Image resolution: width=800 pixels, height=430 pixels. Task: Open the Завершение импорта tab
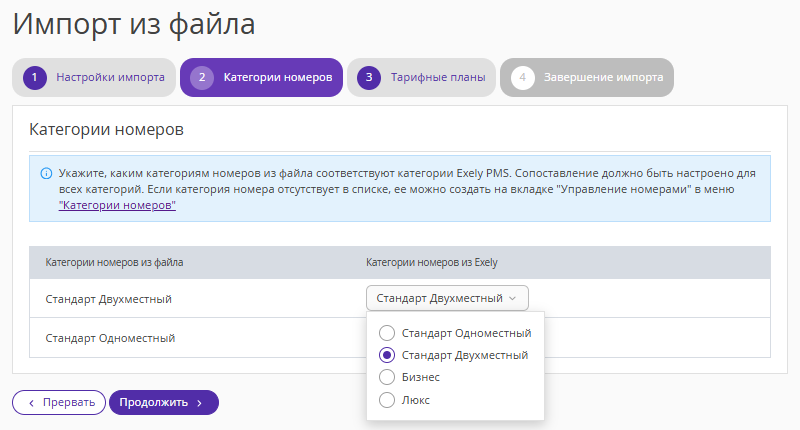click(x=587, y=78)
